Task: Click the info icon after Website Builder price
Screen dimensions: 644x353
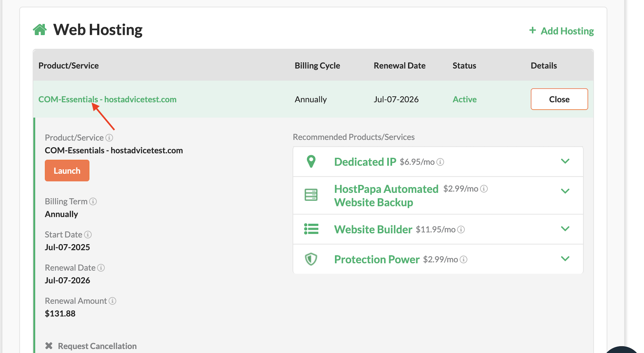Action: [x=461, y=229]
